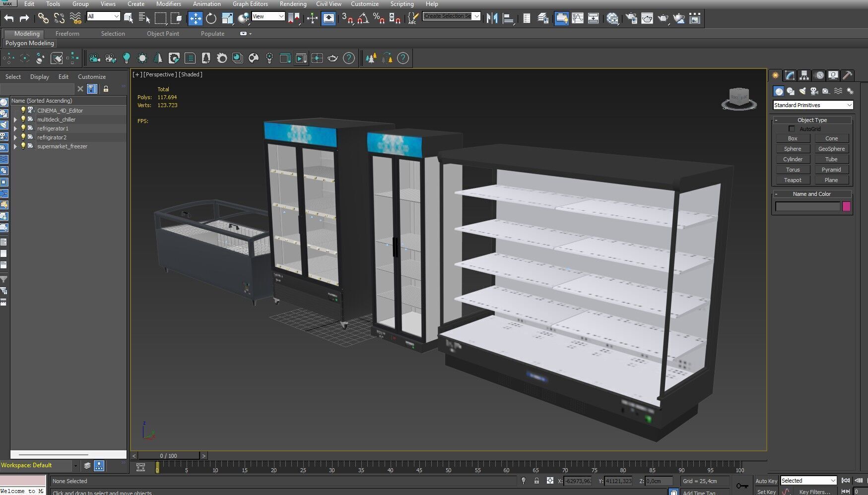868x495 pixels.
Task: Activate the Select and Scale tool
Action: pyautogui.click(x=227, y=18)
